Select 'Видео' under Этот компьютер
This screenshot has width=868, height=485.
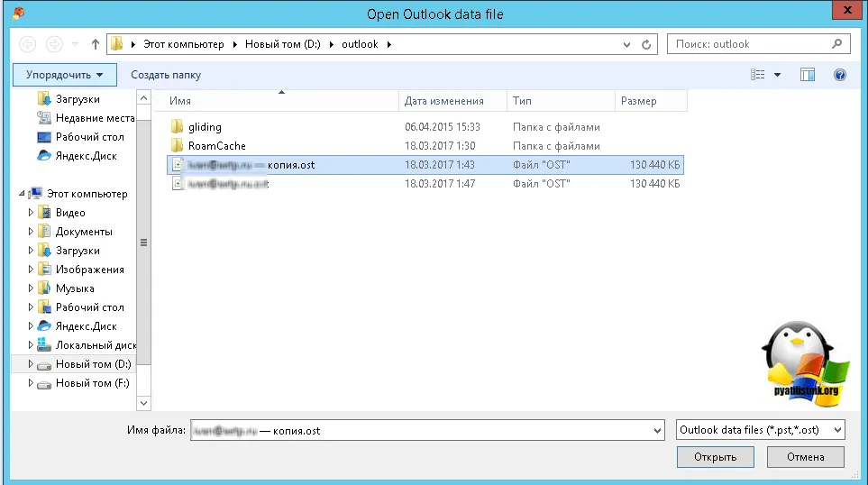tap(70, 213)
